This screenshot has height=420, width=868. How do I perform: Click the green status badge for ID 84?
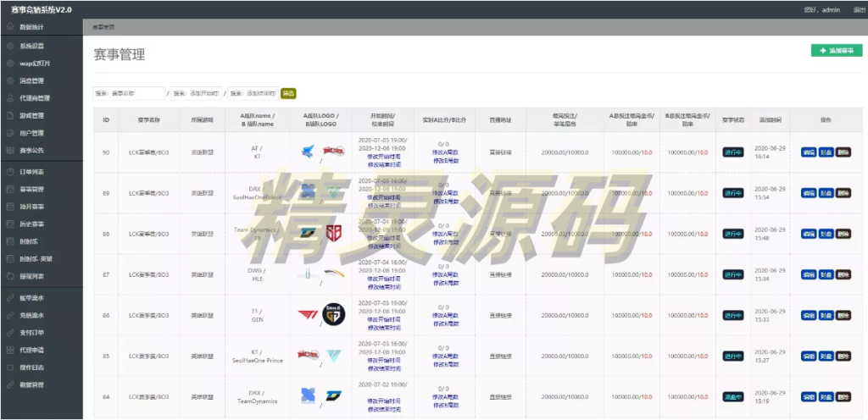tap(733, 396)
